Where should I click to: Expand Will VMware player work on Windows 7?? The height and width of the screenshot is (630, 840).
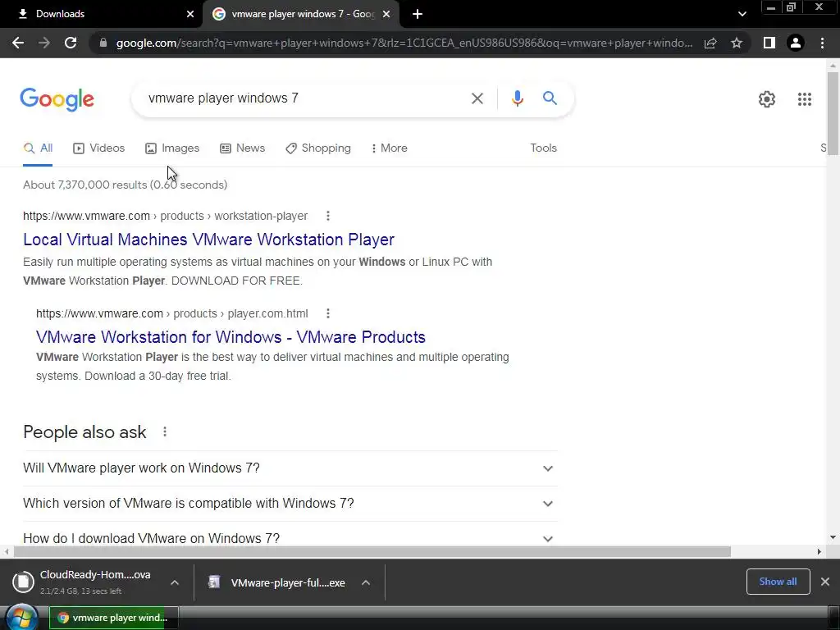point(290,468)
